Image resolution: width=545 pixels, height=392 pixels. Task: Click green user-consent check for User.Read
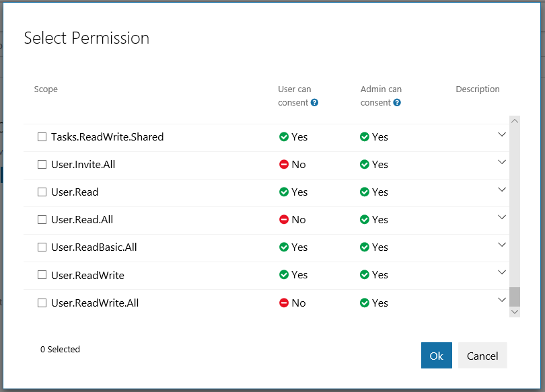pyautogui.click(x=284, y=192)
